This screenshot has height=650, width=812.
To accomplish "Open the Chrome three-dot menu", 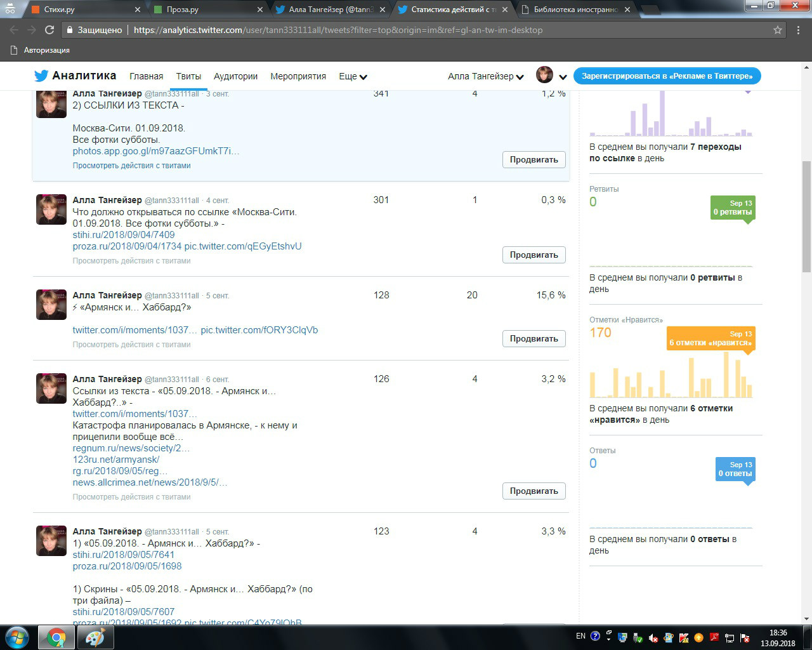I will 799,30.
